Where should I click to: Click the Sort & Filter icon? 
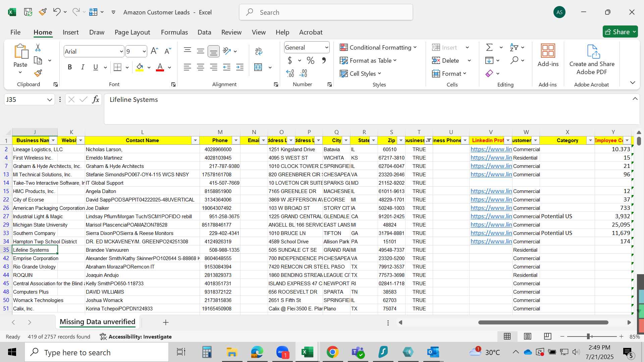click(514, 47)
